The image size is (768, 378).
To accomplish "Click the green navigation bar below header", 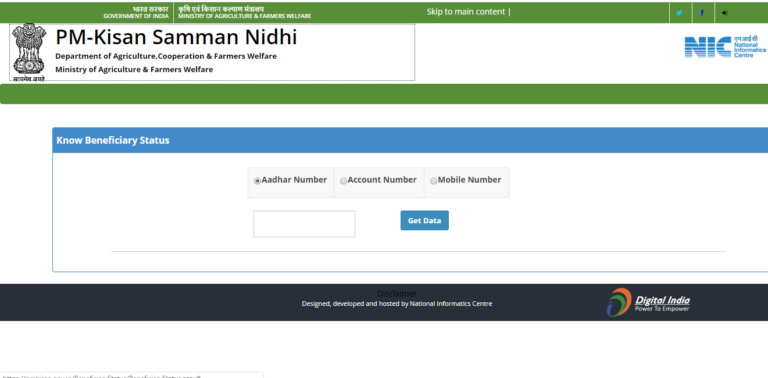I will coord(384,94).
